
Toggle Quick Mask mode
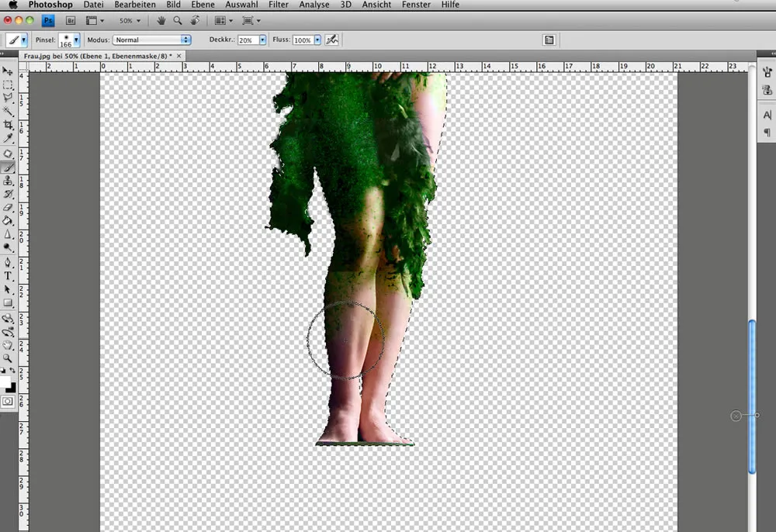pos(9,402)
